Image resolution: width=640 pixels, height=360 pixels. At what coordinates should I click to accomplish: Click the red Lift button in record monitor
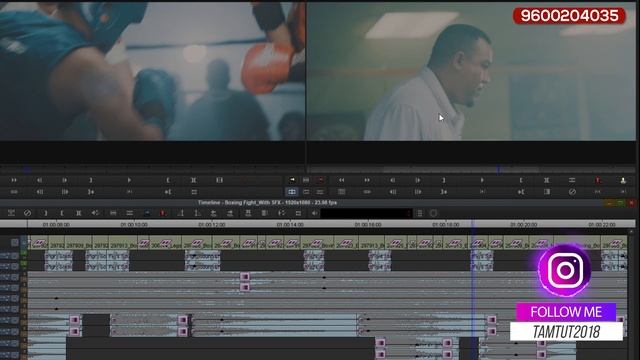click(598, 180)
